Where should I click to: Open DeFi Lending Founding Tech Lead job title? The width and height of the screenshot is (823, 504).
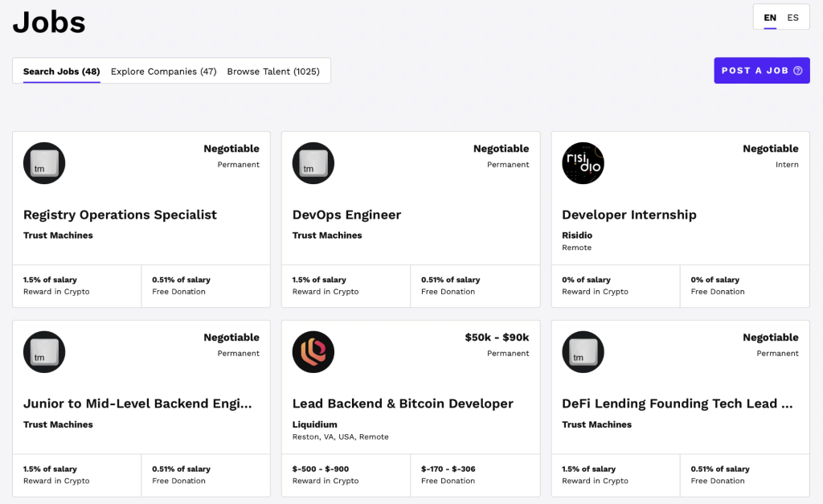677,404
